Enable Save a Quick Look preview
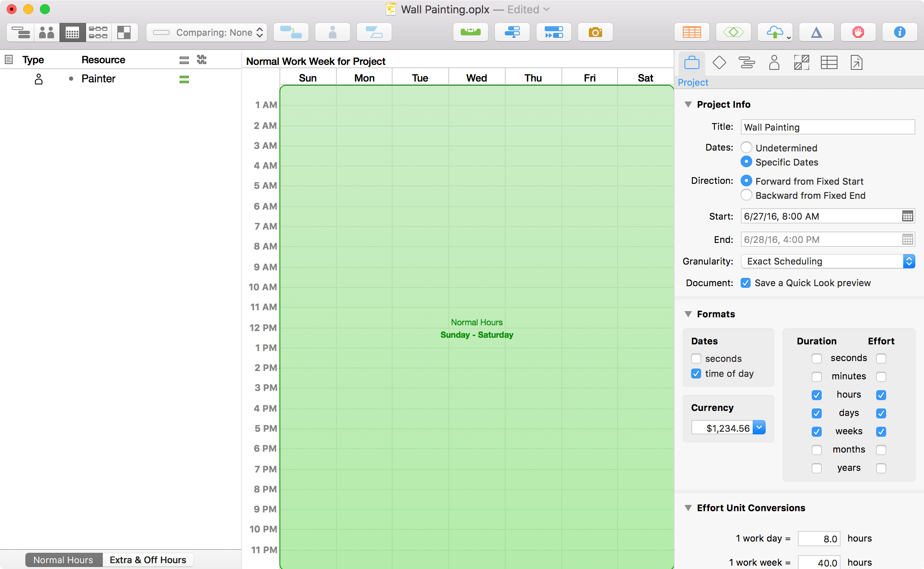Image resolution: width=924 pixels, height=569 pixels. 745,282
